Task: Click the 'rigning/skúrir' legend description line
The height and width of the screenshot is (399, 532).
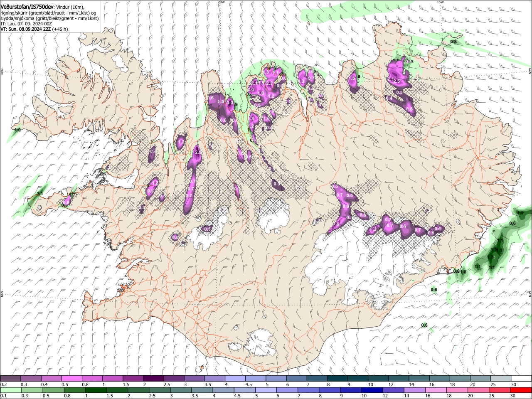Action: 49,13
